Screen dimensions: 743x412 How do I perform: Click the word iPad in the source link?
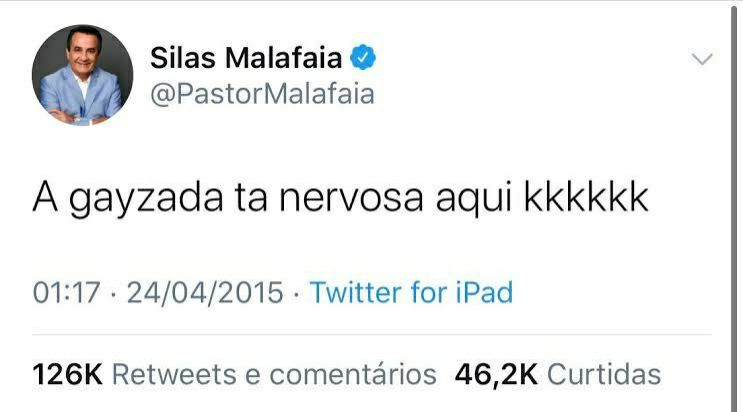point(484,292)
